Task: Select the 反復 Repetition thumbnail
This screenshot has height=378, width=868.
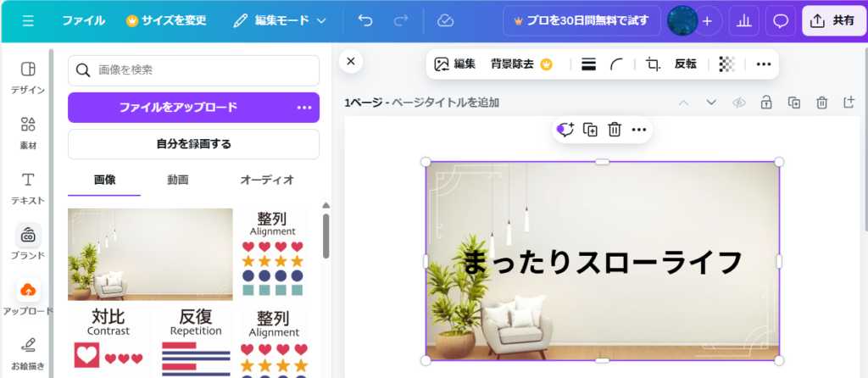Action: coord(196,342)
